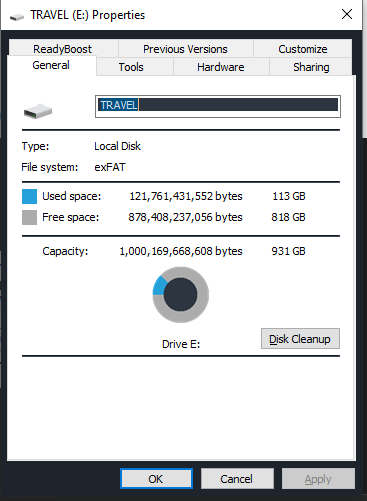Click the blue Used space color square
Viewport: 367px width, 501px height.
[29, 196]
